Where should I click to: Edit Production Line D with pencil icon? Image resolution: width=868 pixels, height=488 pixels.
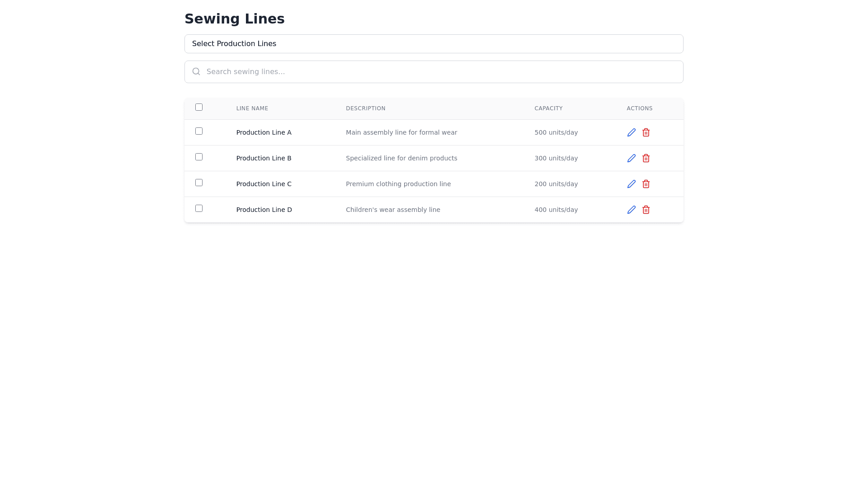(x=631, y=210)
